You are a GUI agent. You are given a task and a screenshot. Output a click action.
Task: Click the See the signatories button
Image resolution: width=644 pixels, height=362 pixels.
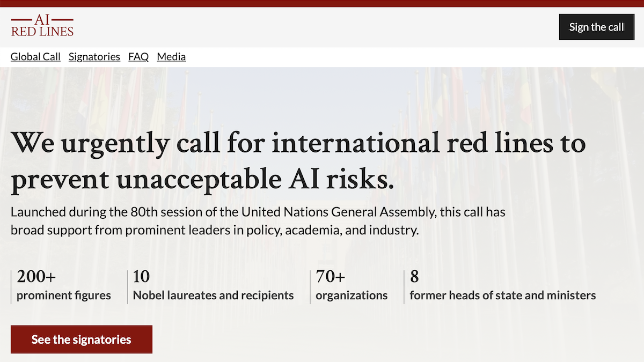(x=82, y=339)
